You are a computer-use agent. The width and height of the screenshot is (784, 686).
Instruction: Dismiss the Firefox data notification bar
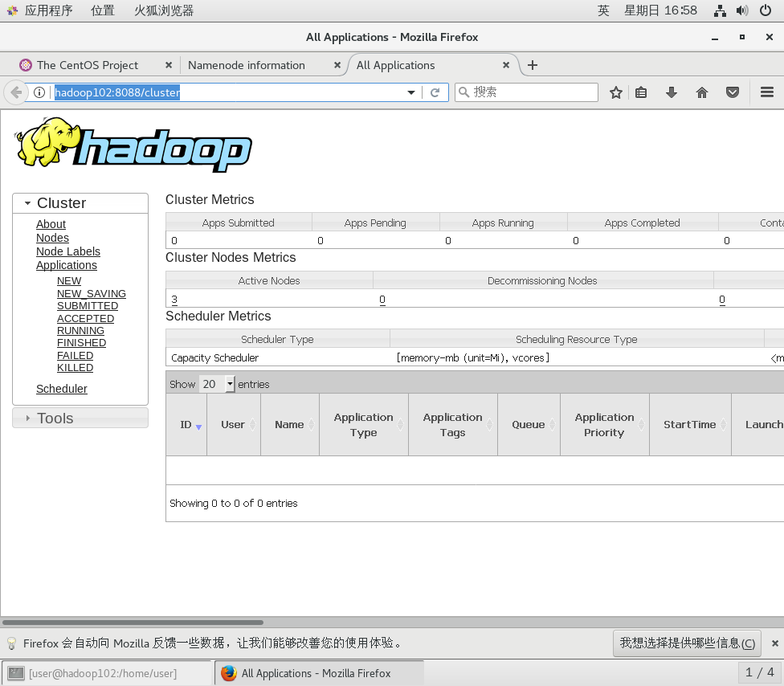(x=775, y=643)
